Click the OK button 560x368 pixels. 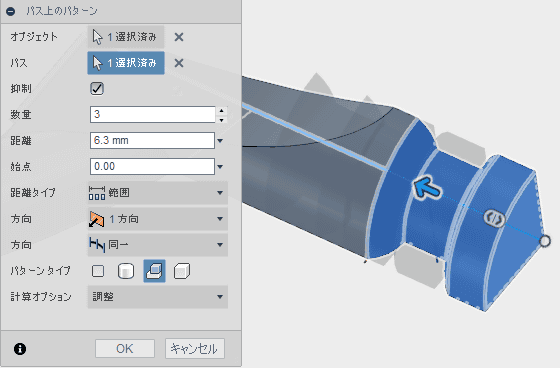(125, 348)
